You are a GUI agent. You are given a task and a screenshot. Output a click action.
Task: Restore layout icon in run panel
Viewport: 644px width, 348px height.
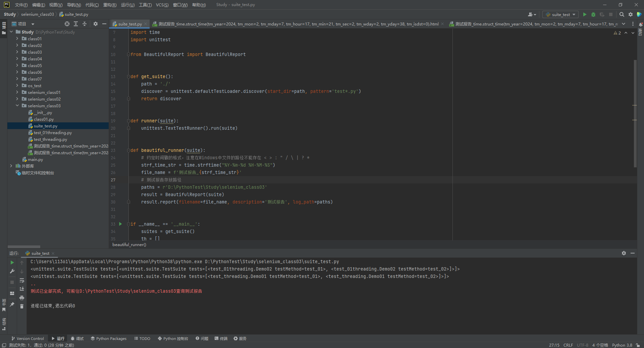[12, 293]
